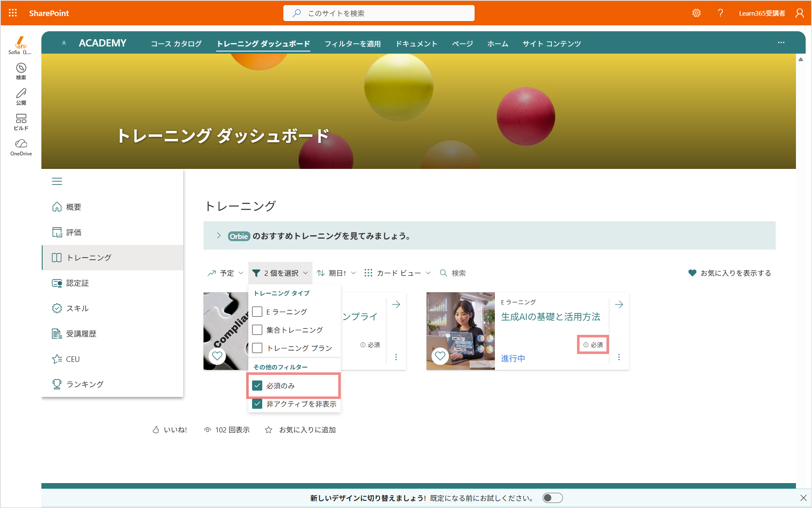Open the SharePoint app launcher grid
Screen dimensions: 812x508
[13, 13]
